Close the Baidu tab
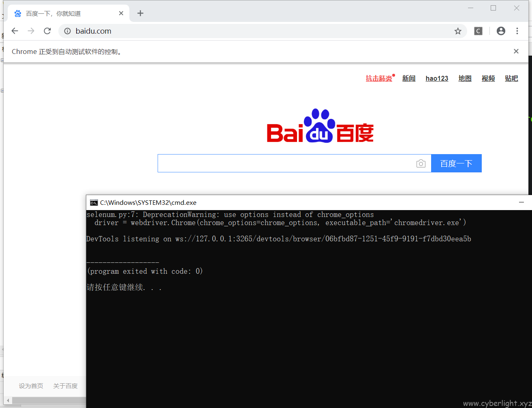The height and width of the screenshot is (408, 532). pyautogui.click(x=121, y=13)
